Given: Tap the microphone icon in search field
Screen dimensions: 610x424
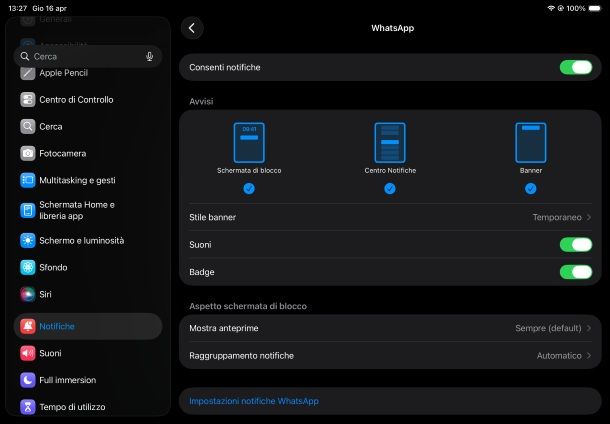Looking at the screenshot, I should 150,57.
